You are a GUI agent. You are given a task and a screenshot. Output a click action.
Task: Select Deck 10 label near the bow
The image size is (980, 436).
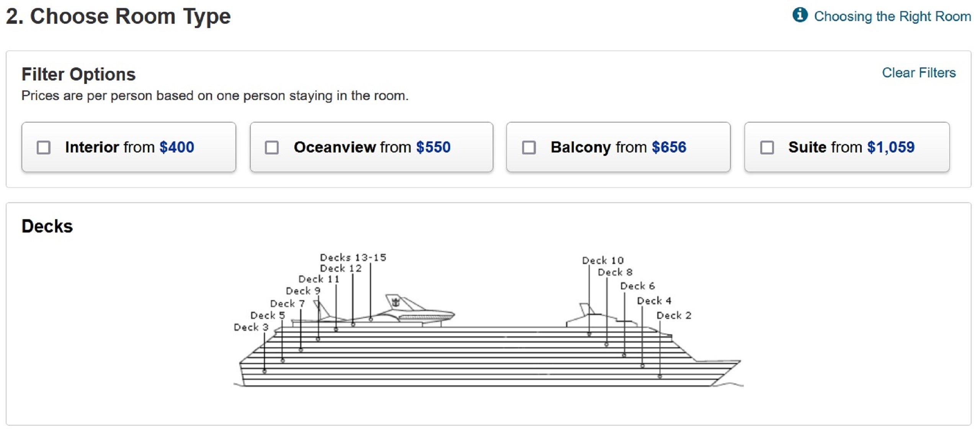click(x=603, y=261)
